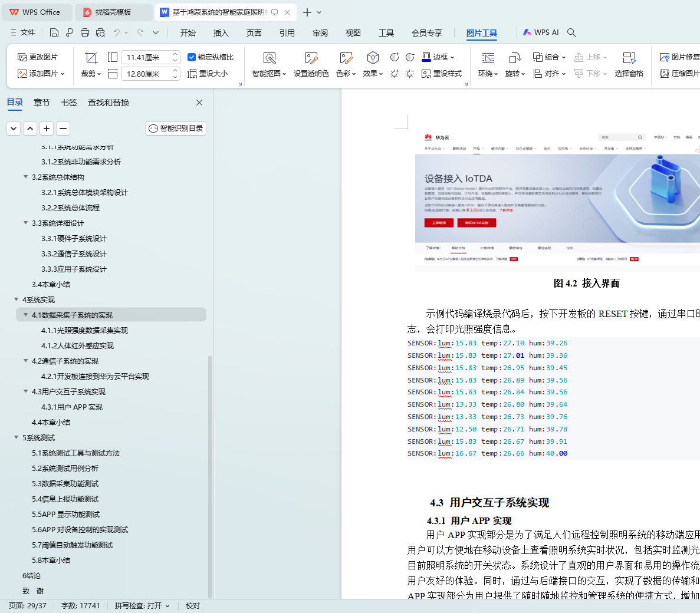
Task: Open the 开始 ribbon tab
Action: point(188,32)
